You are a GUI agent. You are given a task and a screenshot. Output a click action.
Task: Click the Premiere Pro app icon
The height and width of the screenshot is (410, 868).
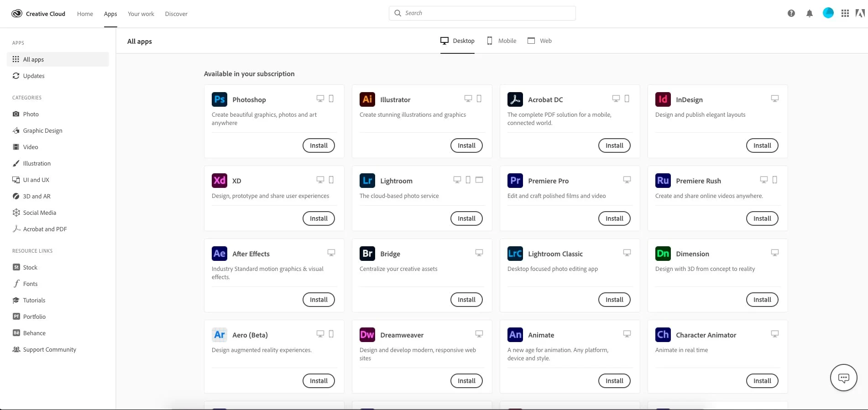[515, 181]
